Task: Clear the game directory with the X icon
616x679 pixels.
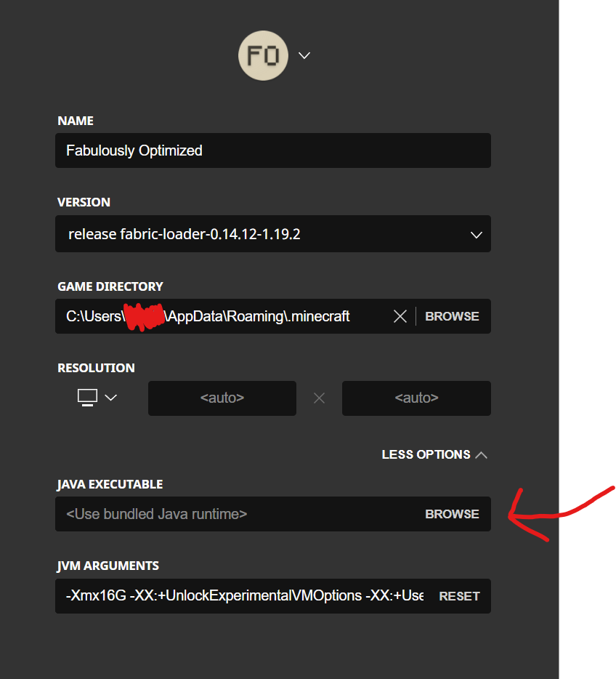Action: [x=400, y=316]
